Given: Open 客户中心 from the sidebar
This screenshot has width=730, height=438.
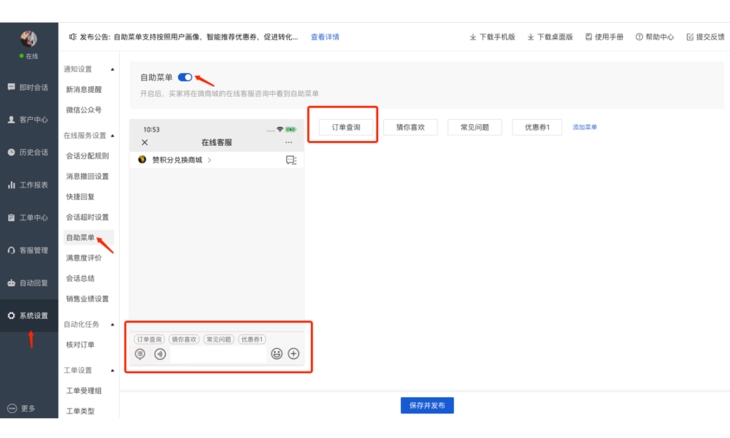Looking at the screenshot, I should tap(28, 120).
